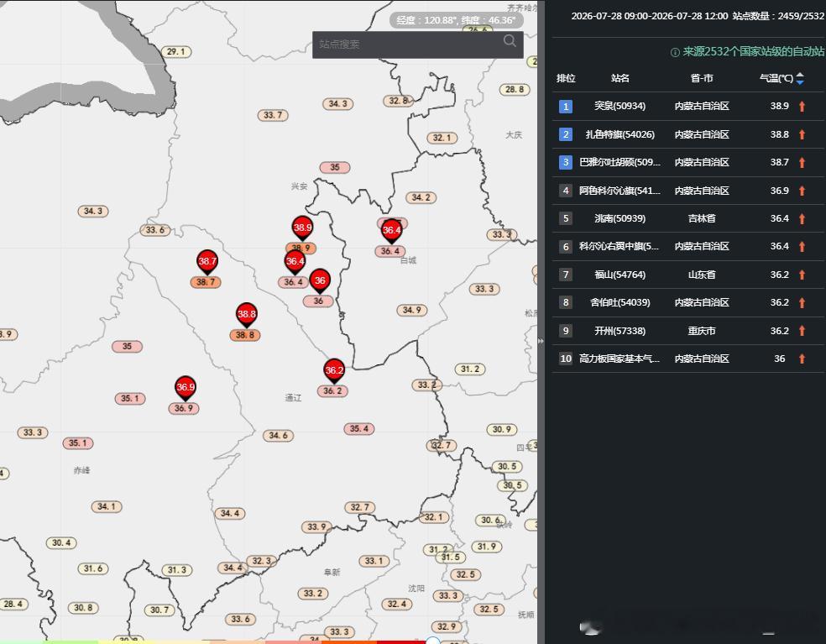Screen dimensions: 826x644
Task: Select rank 2 扎鲁特旗(54026) row
Action: coord(687,134)
